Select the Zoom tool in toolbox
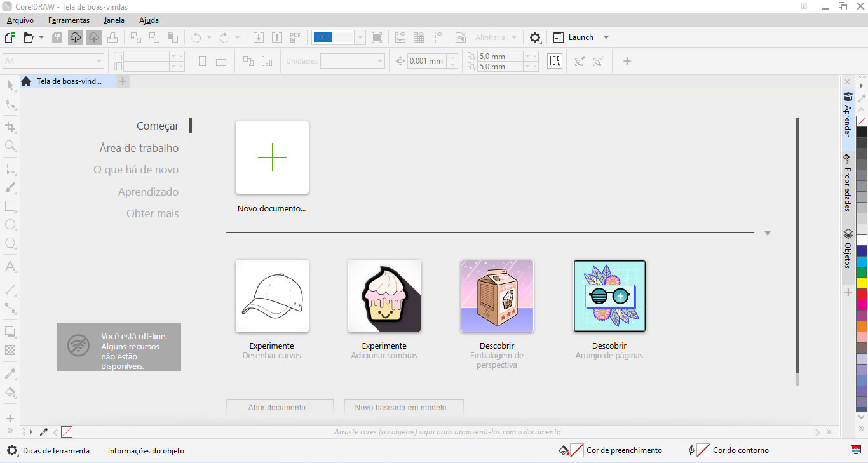 pos(10,146)
